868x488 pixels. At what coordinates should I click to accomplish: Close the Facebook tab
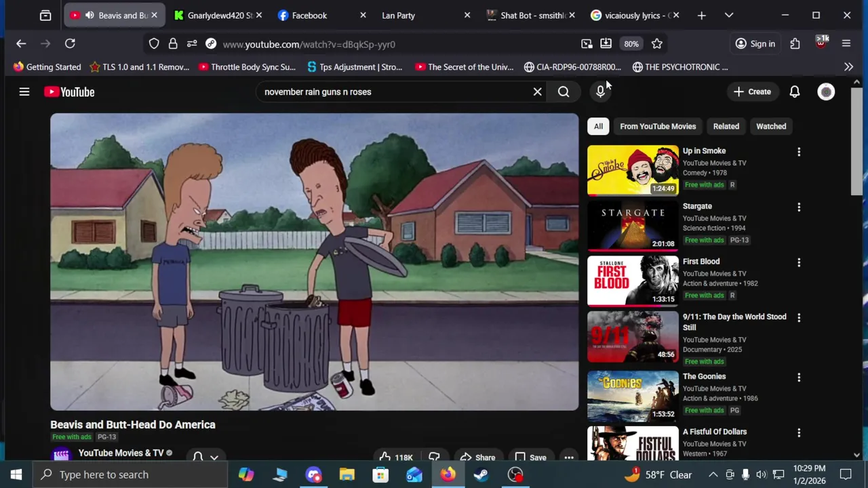pyautogui.click(x=363, y=15)
